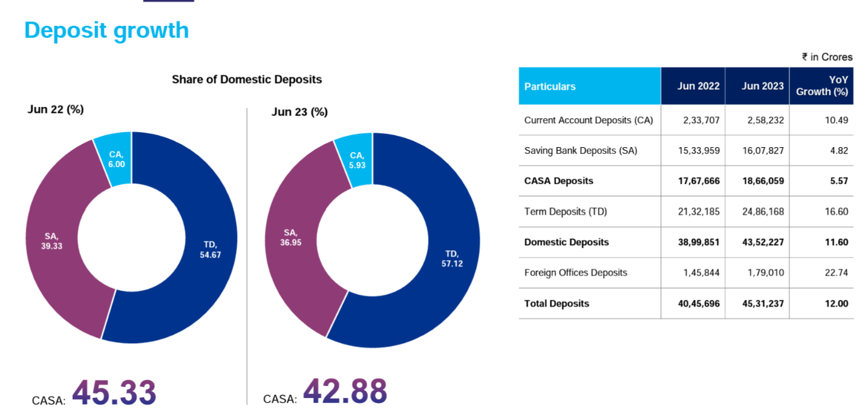Select the SA 36.95 segment in Jun 23 chart
This screenshot has width=868, height=418.
pyautogui.click(x=291, y=237)
